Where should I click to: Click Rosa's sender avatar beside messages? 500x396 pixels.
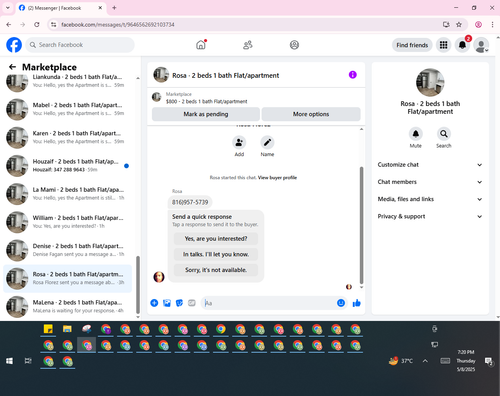pos(159,277)
